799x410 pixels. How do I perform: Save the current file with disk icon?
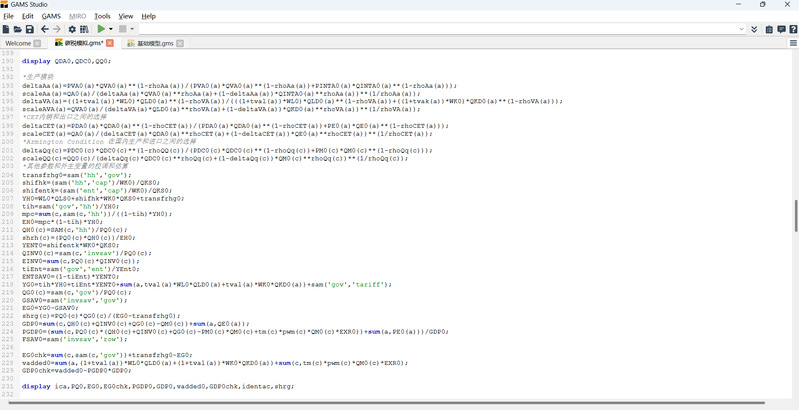click(30, 29)
